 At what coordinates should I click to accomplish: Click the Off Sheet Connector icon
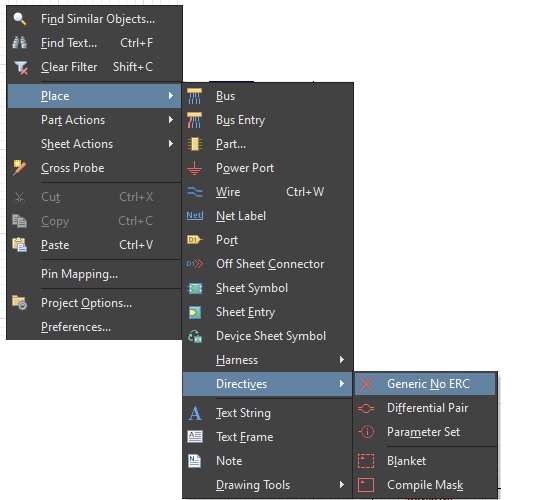point(194,264)
